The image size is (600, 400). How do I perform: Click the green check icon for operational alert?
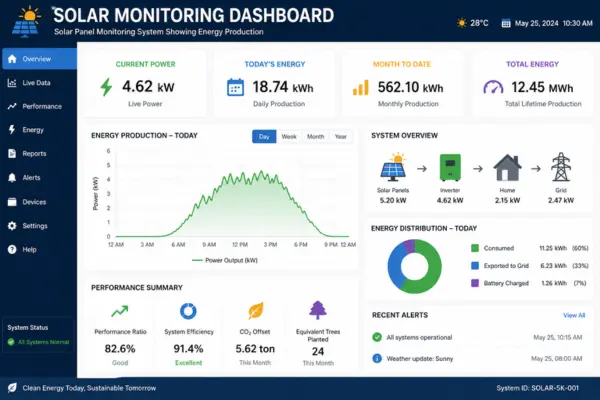(377, 337)
